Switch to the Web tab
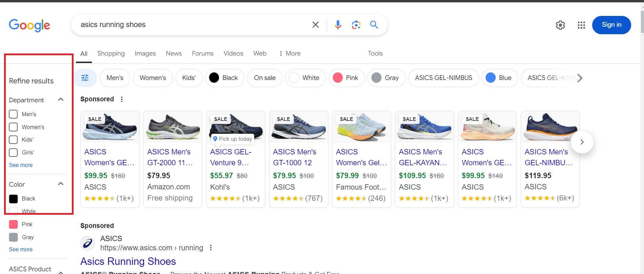The height and width of the screenshot is (274, 644). 260,54
